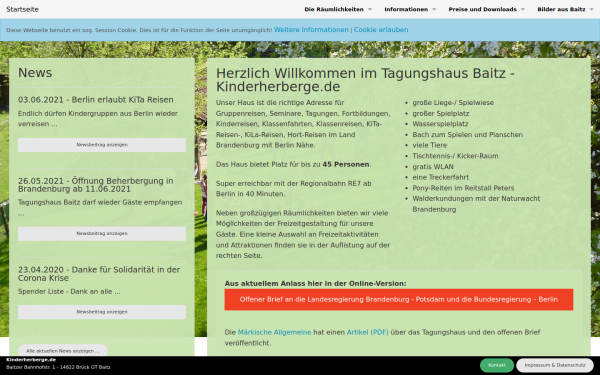
Task: Click teaser Endlich dürfen Kindergruppen aus Berlin
Action: click(x=98, y=119)
